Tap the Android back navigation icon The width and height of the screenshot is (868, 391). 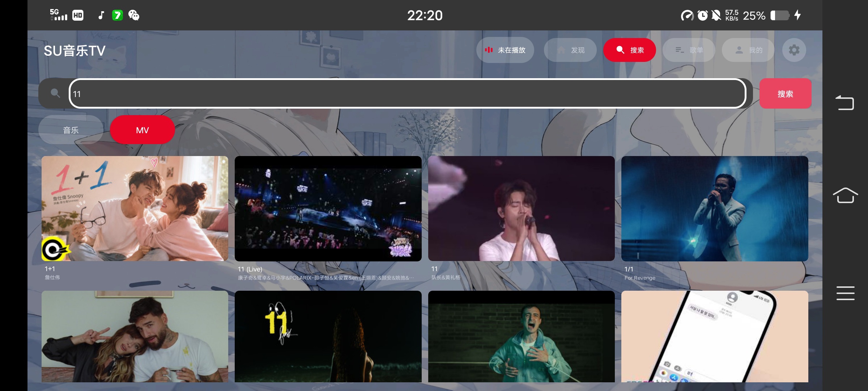pyautogui.click(x=845, y=102)
